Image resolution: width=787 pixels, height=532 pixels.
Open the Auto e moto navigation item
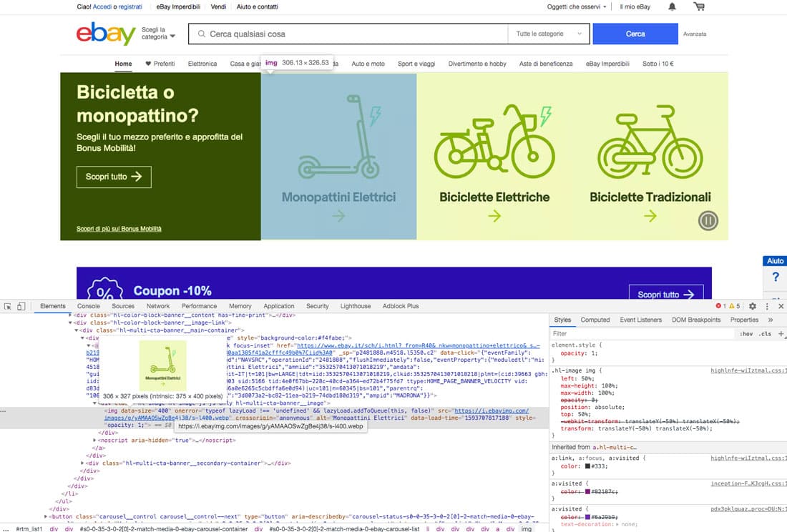point(368,64)
